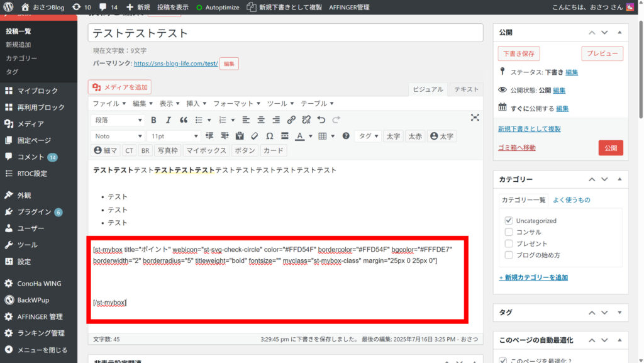644x363 pixels.
Task: Expand the タグ panel
Action: tap(619, 313)
